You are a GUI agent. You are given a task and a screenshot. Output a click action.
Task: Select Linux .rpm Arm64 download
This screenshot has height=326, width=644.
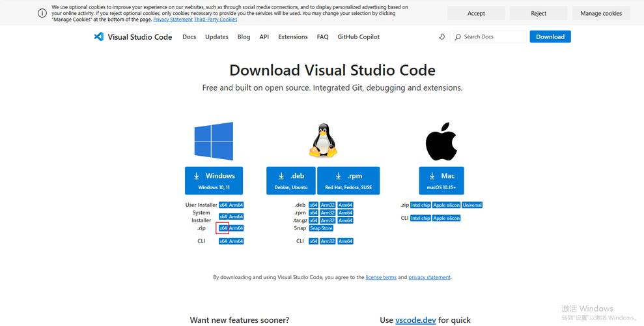pyautogui.click(x=345, y=213)
